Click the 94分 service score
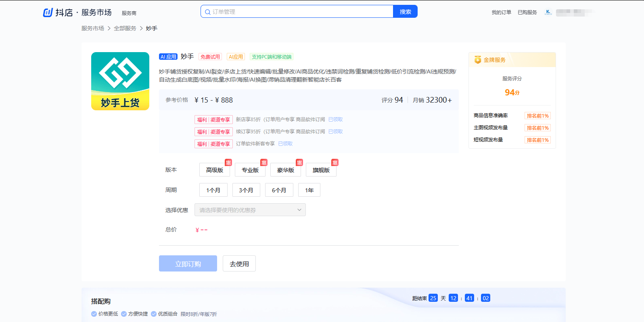The width and height of the screenshot is (644, 322). pos(512,93)
